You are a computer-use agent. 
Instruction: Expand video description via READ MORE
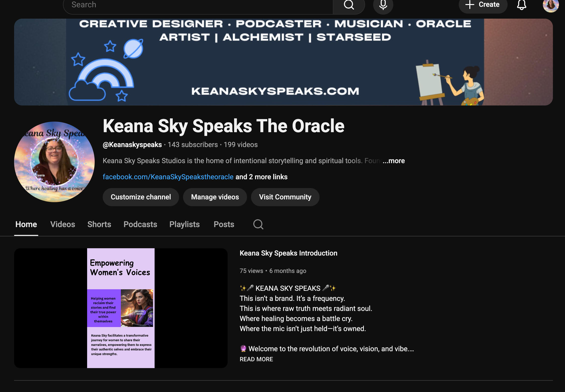point(256,359)
